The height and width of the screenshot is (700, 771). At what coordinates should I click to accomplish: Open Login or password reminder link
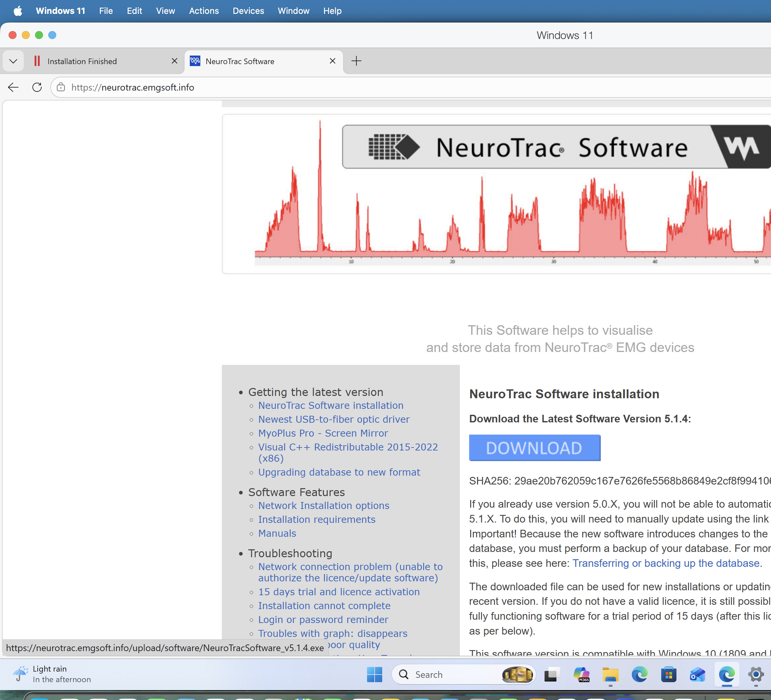[x=323, y=620]
